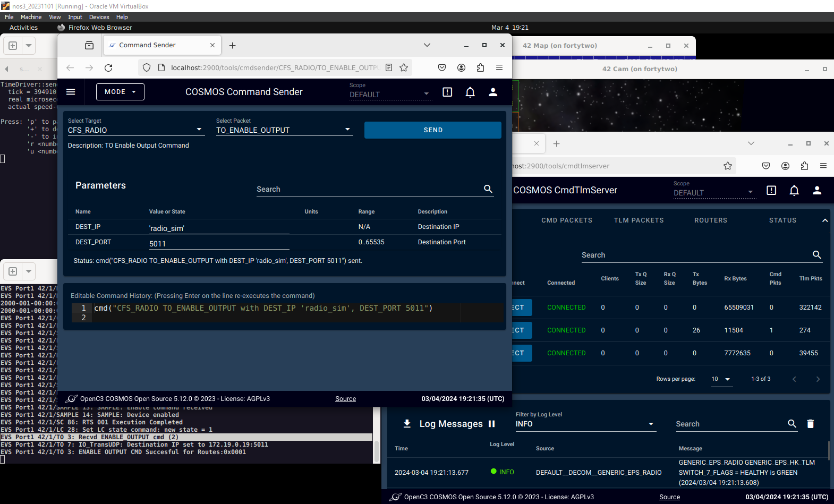
Task: Edit DEST_IP value field
Action: (219, 228)
